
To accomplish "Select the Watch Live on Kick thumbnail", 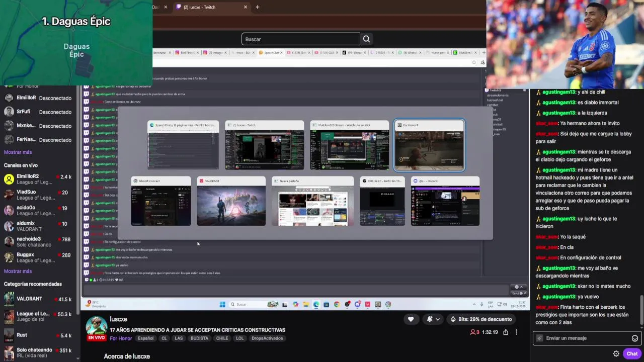I will (350, 145).
